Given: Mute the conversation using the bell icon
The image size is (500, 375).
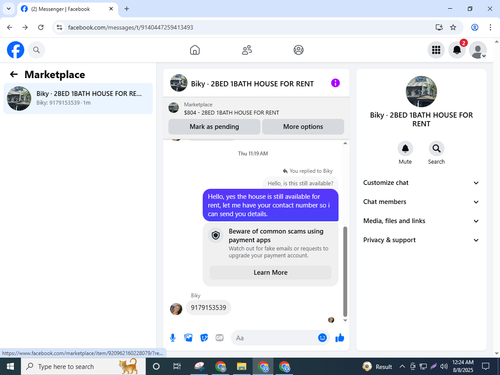Looking at the screenshot, I should pos(405,148).
